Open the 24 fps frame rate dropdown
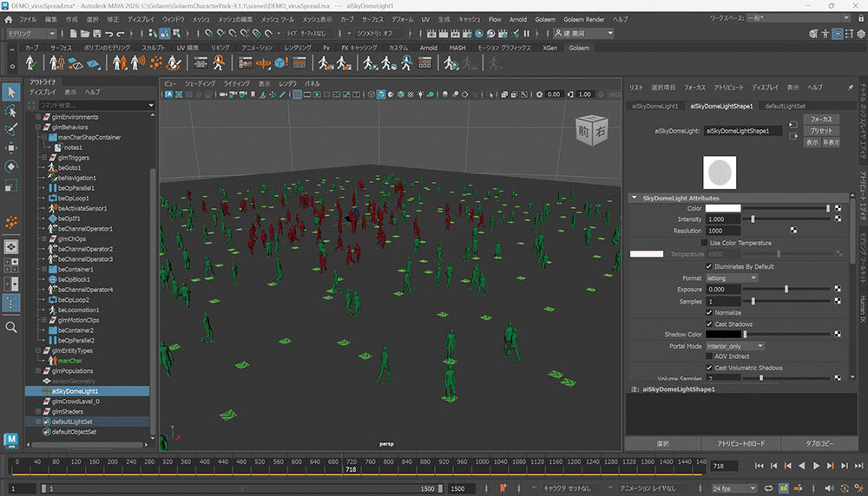Screen dimensions: 868x496 (x=733, y=488)
